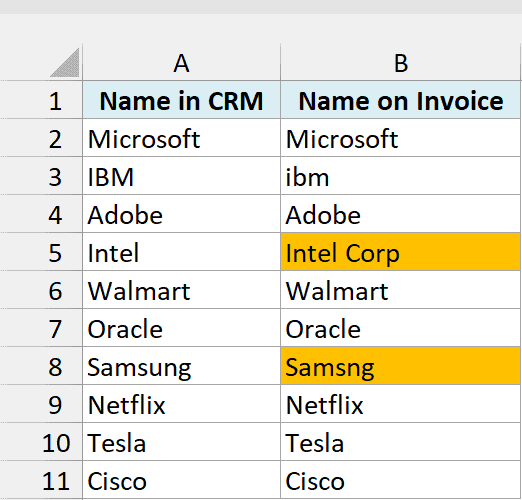
Task: Select the highlighted 'Intel Corp' cell
Action: pos(401,252)
